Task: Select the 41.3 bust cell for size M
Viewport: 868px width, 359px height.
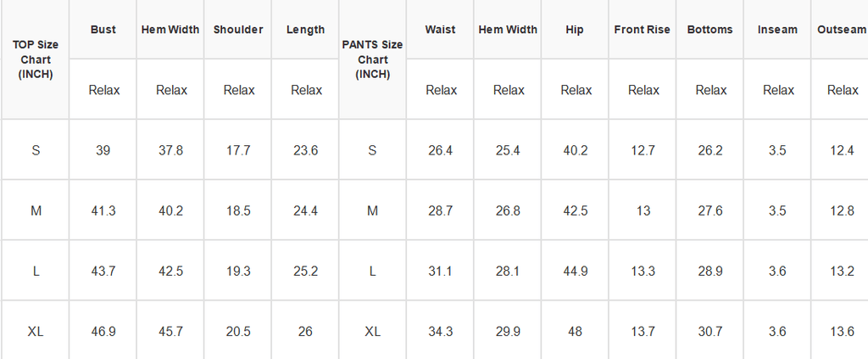Action: tap(103, 210)
